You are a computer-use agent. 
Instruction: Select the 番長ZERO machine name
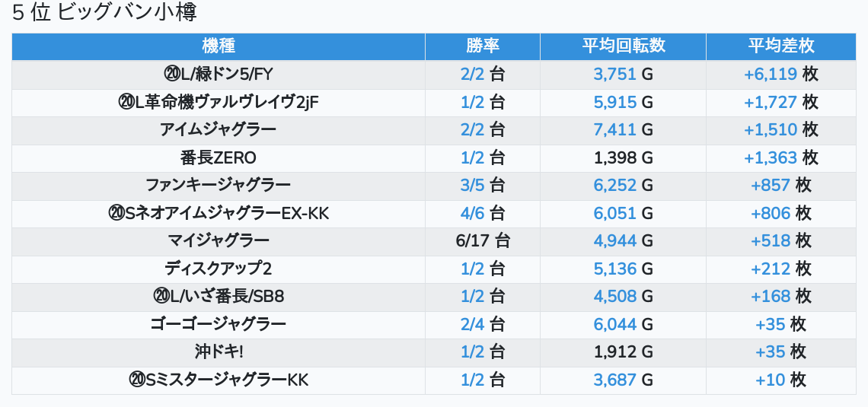click(219, 158)
